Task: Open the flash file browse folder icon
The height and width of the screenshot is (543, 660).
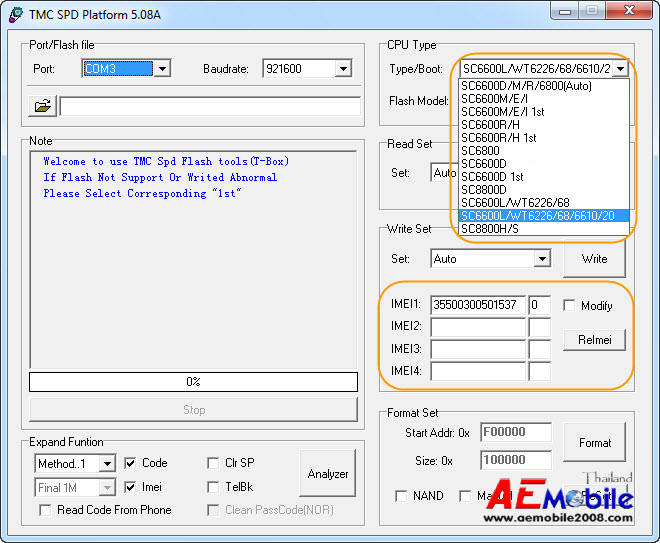Action: 43,106
